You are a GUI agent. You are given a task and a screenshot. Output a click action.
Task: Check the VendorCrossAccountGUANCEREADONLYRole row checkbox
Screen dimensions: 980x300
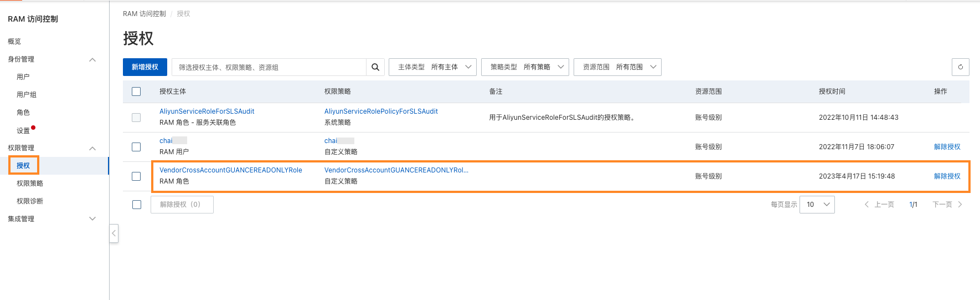(136, 176)
